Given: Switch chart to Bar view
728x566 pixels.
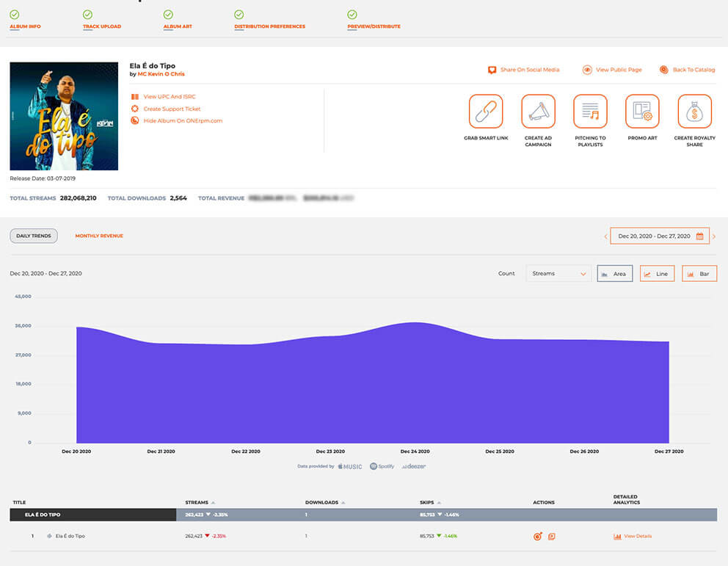Looking at the screenshot, I should 699,274.
